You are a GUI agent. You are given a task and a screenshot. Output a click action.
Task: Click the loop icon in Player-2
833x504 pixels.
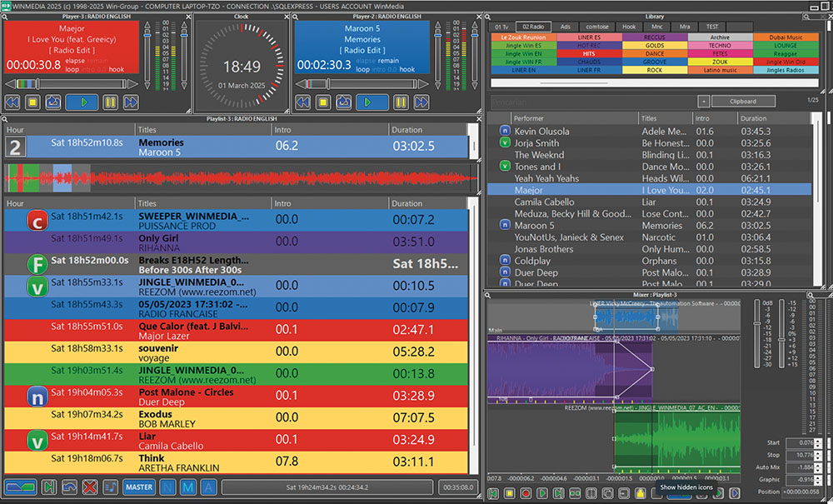[345, 102]
